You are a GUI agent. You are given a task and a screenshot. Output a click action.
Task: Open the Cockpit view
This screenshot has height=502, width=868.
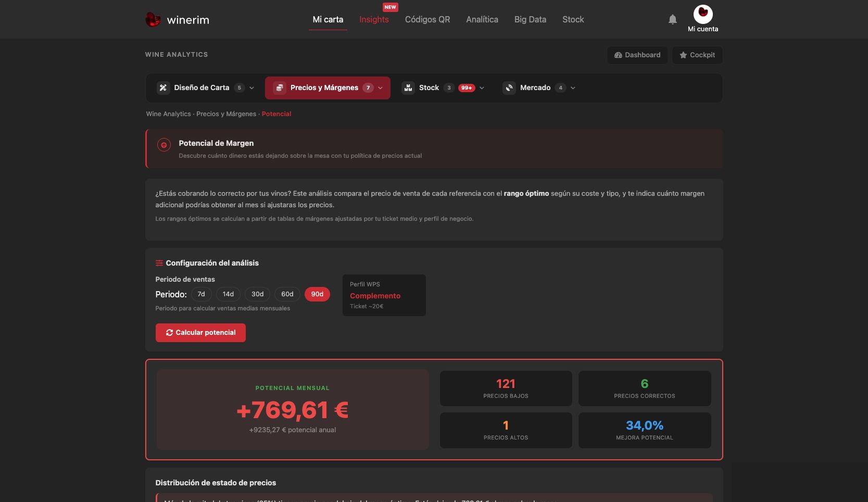pyautogui.click(x=697, y=55)
